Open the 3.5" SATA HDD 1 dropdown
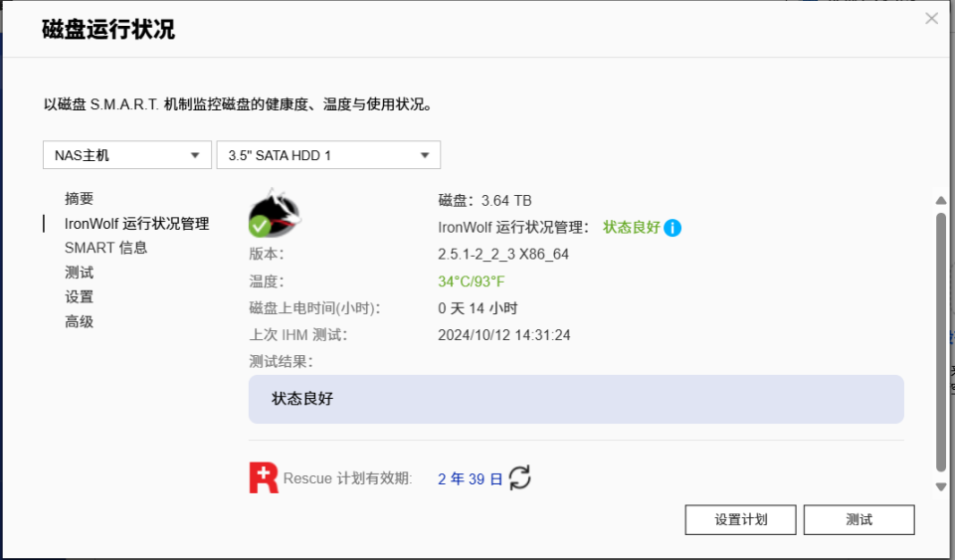955x560 pixels. (x=328, y=155)
